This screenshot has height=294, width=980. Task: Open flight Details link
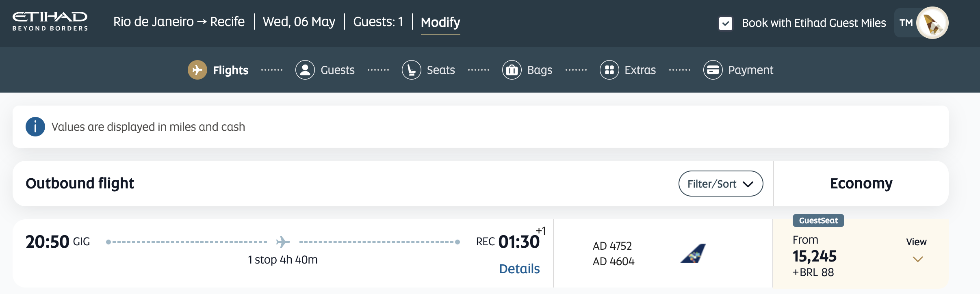click(519, 269)
